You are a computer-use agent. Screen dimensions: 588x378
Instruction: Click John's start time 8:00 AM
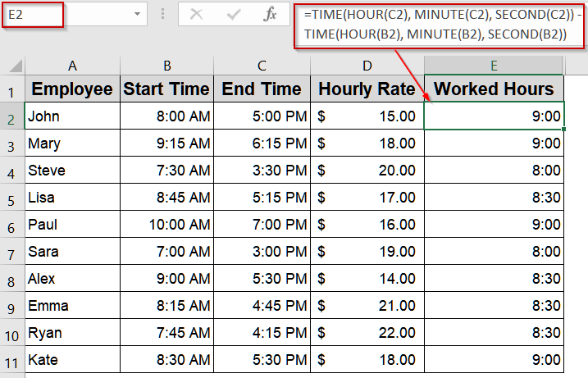[x=166, y=116]
